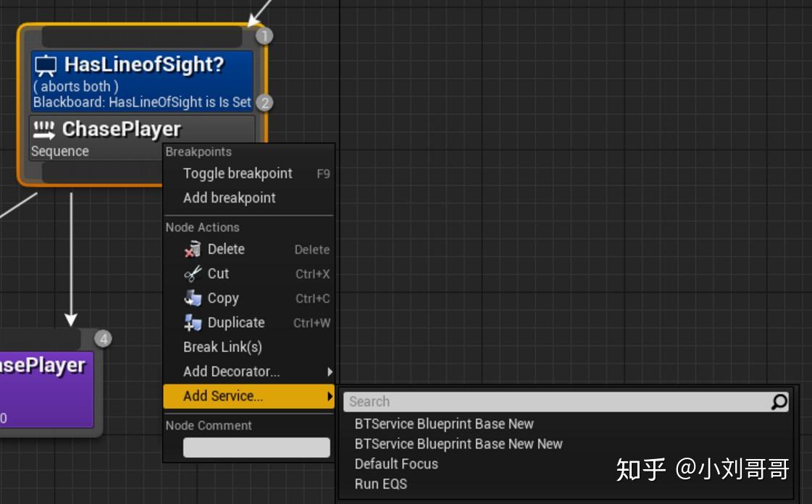Click the Delete trash icon in context menu
The width and height of the screenshot is (812, 504).
tap(193, 249)
